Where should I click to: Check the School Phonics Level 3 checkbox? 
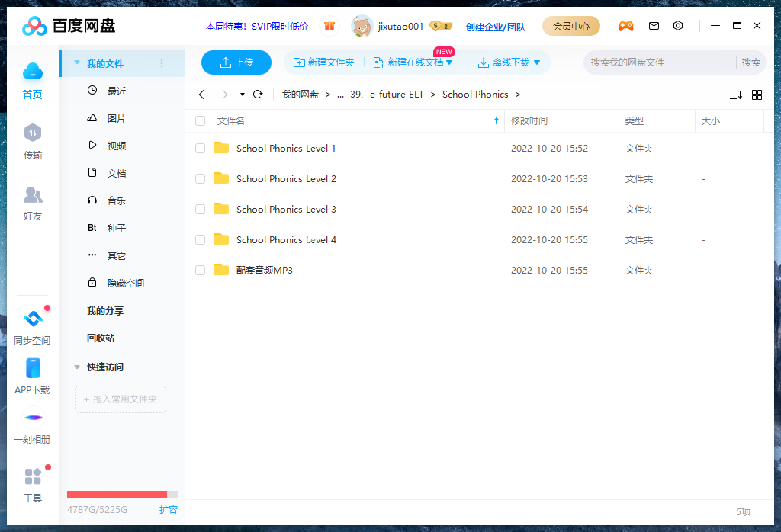pyautogui.click(x=201, y=210)
